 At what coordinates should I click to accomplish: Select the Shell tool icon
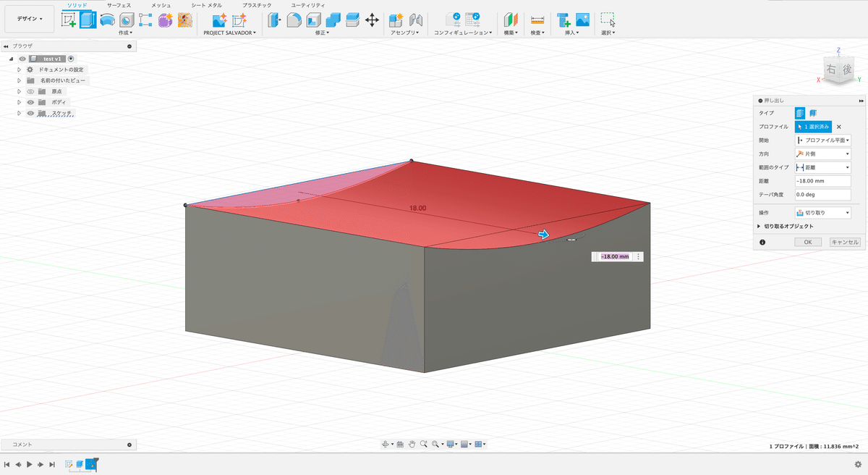point(313,20)
